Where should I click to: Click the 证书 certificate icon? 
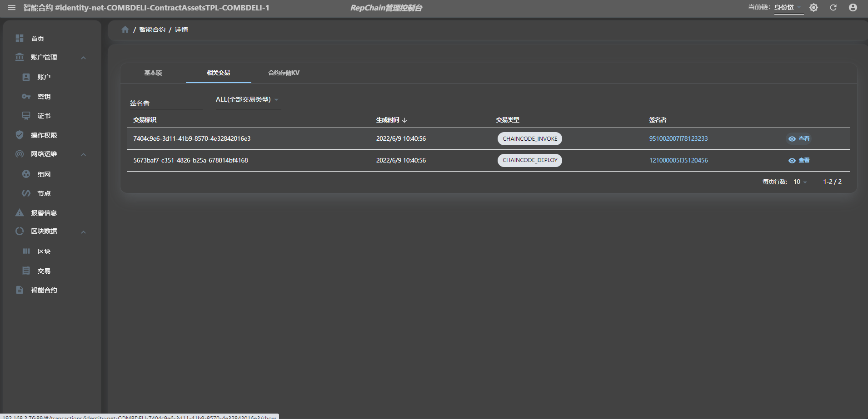pos(26,116)
